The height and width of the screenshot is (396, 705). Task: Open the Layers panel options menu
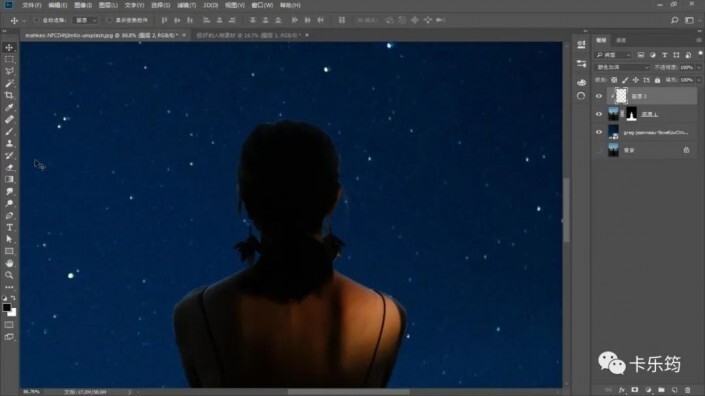click(x=698, y=40)
